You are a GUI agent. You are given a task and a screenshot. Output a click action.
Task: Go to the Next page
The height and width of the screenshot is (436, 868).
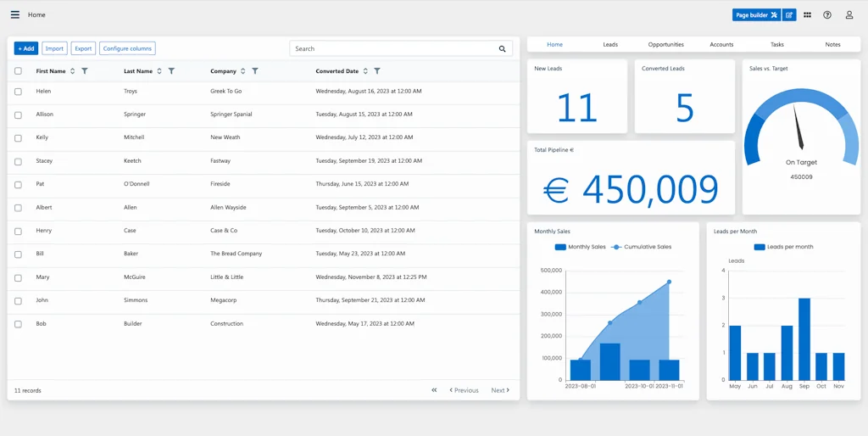(500, 390)
